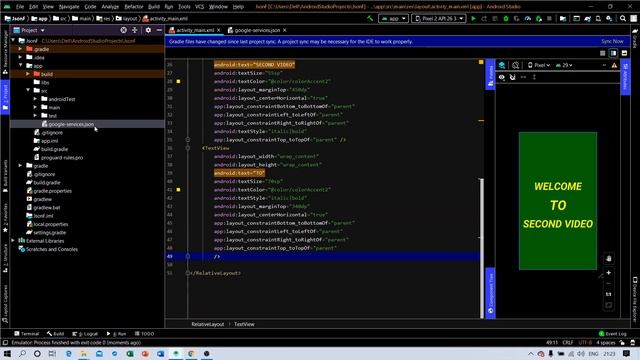Open TODO tool window button
Image resolution: width=640 pixels, height=360 pixels.
144,333
